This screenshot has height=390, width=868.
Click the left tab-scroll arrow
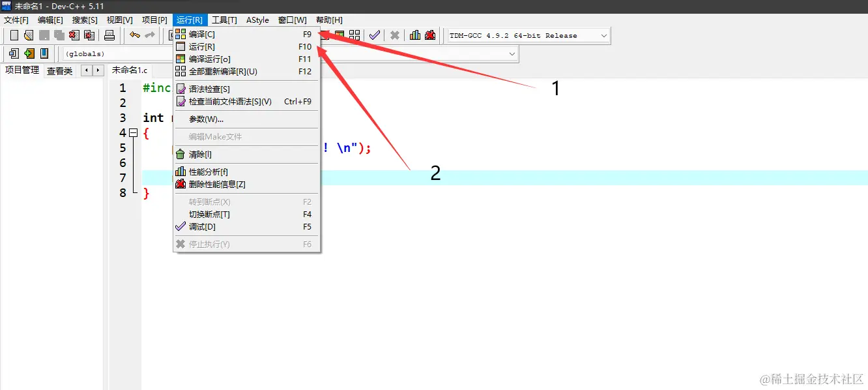click(x=85, y=70)
